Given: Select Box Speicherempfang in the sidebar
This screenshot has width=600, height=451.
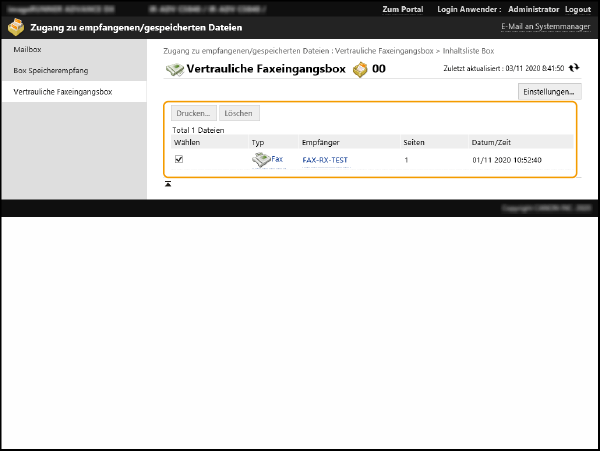Looking at the screenshot, I should pyautogui.click(x=50, y=71).
